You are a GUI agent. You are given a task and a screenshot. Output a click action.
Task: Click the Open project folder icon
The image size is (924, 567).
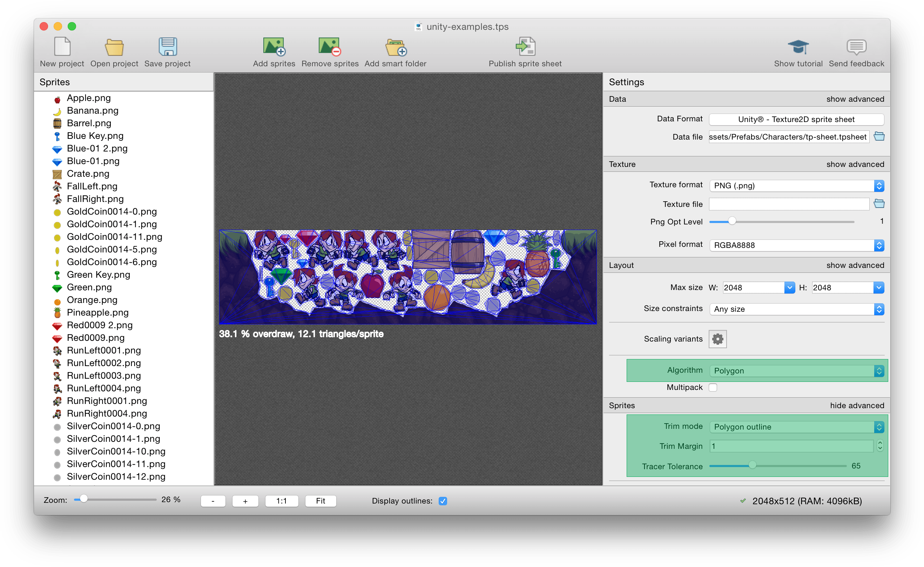click(x=114, y=47)
